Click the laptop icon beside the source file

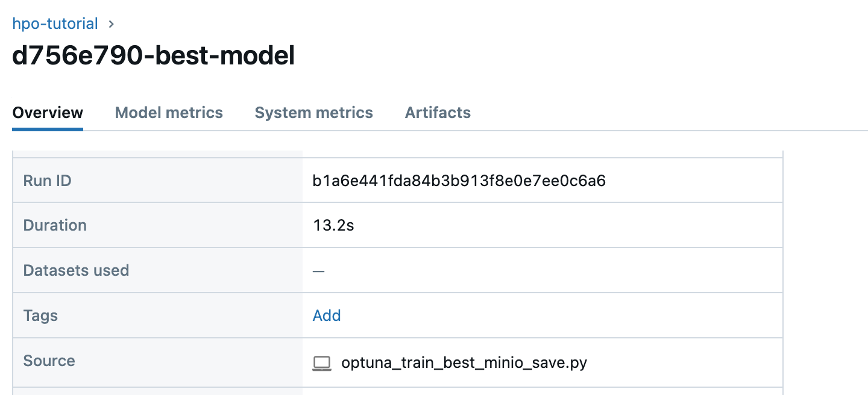click(322, 363)
